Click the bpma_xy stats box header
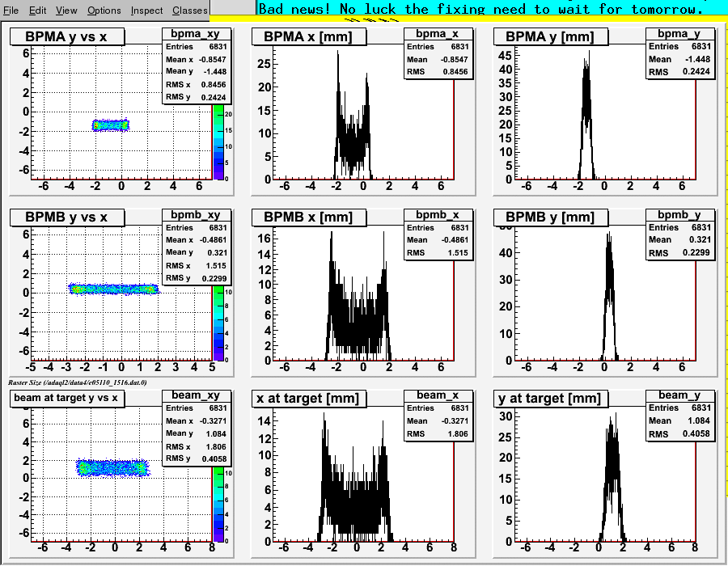The image size is (728, 566). pos(195,33)
